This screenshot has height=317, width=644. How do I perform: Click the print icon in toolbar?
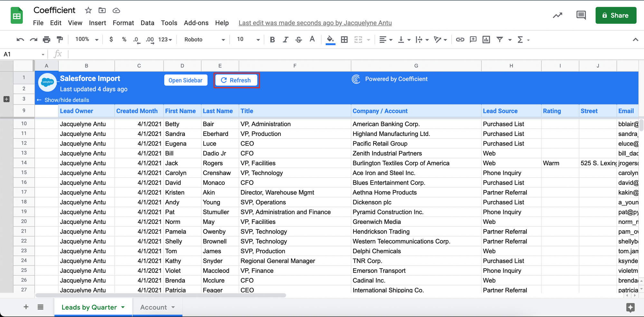point(47,40)
